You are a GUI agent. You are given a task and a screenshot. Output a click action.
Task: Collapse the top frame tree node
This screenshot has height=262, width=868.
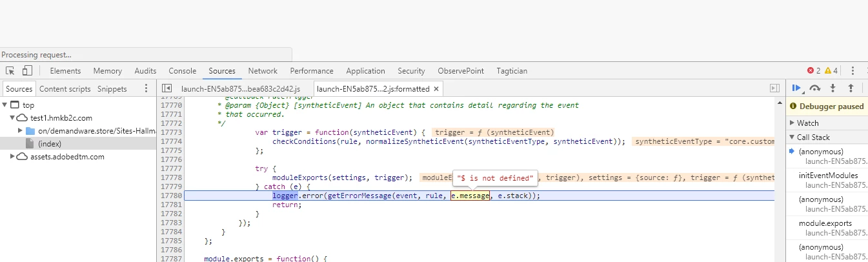point(5,105)
